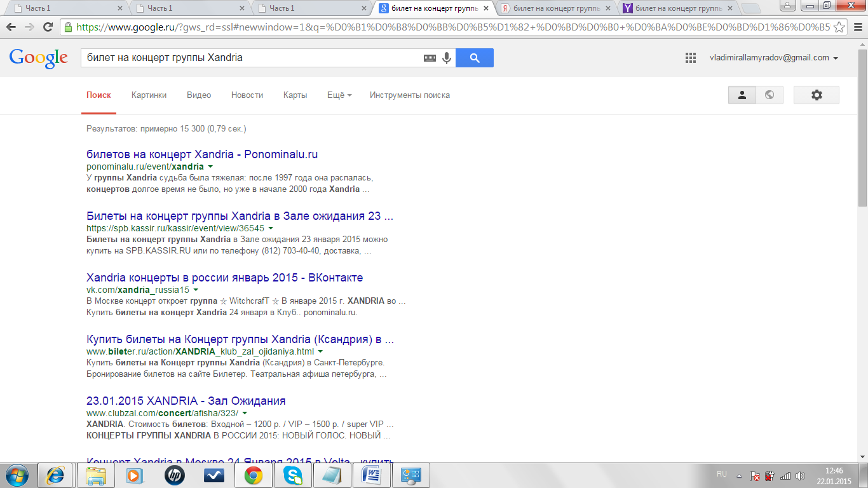Expand arrow next to ponominalu.ru/event/xandria
868x488 pixels.
210,166
